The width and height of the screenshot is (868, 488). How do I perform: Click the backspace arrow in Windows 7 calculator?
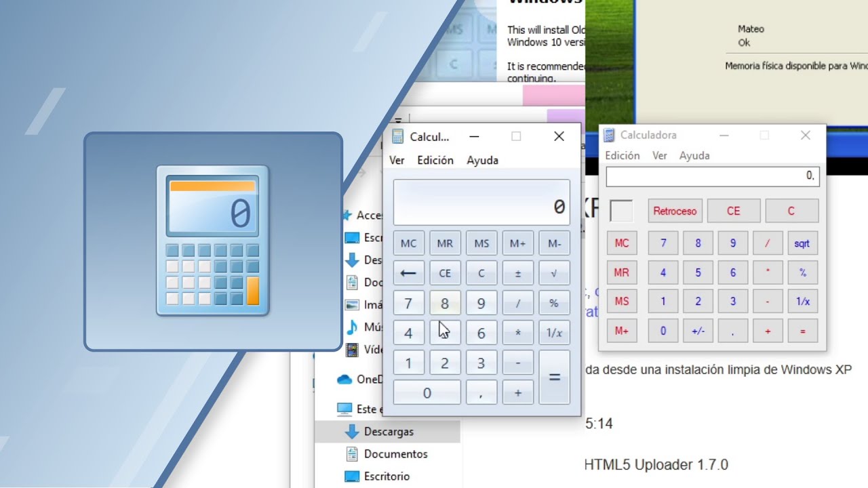coord(408,273)
